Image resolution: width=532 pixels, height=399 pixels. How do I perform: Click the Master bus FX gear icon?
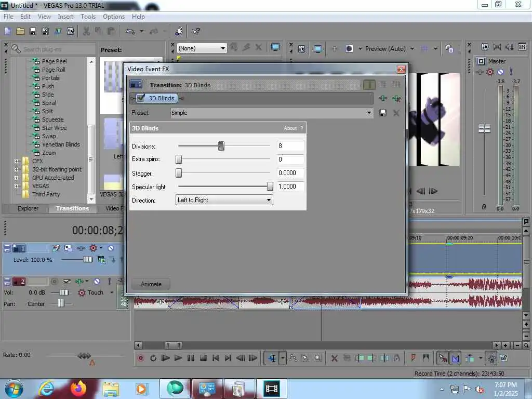click(x=490, y=72)
